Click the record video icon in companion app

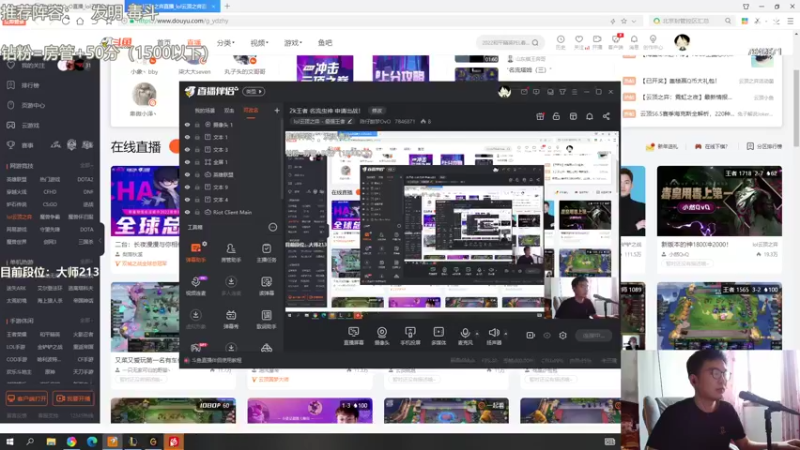pyautogui.click(x=531, y=335)
